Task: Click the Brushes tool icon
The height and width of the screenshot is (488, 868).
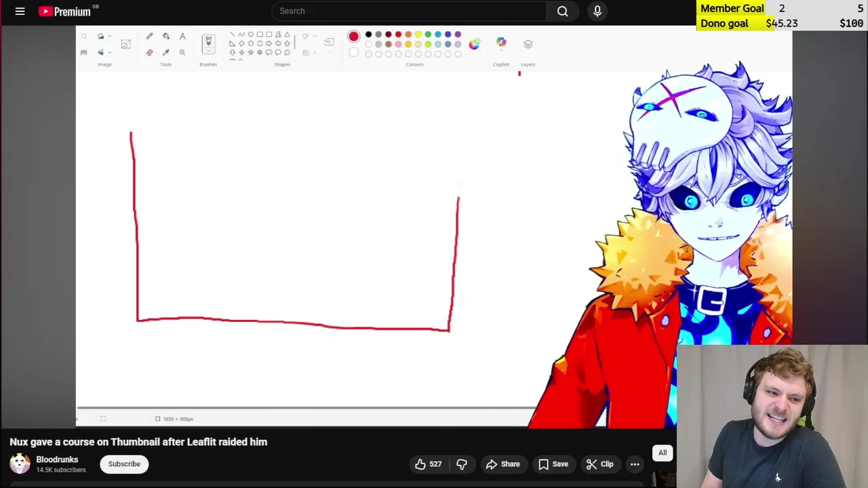Action: click(208, 41)
